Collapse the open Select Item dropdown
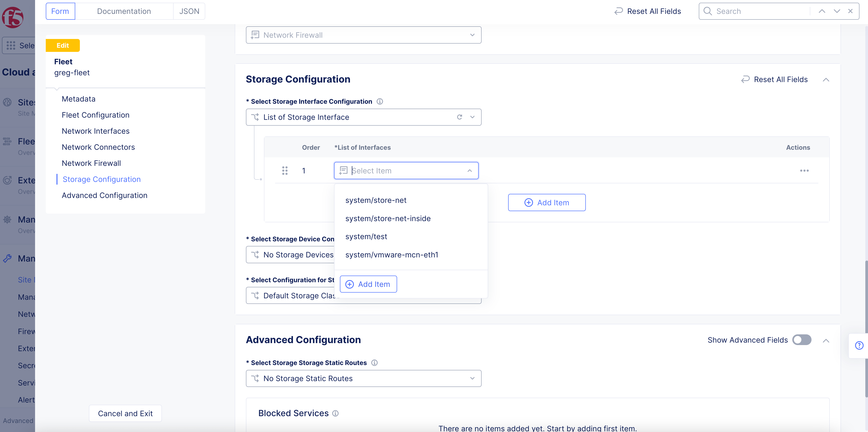 pyautogui.click(x=469, y=170)
